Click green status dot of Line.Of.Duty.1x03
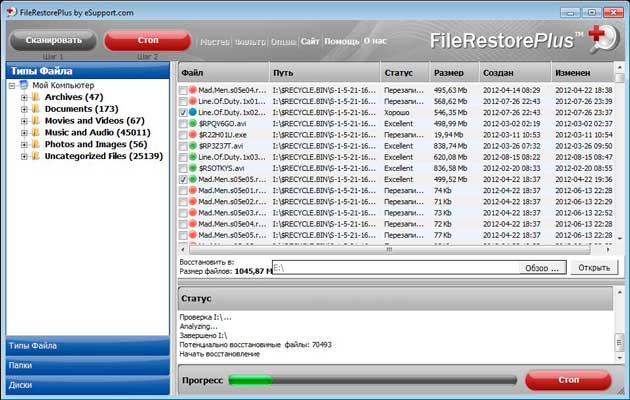The image size is (630, 400). tap(193, 157)
